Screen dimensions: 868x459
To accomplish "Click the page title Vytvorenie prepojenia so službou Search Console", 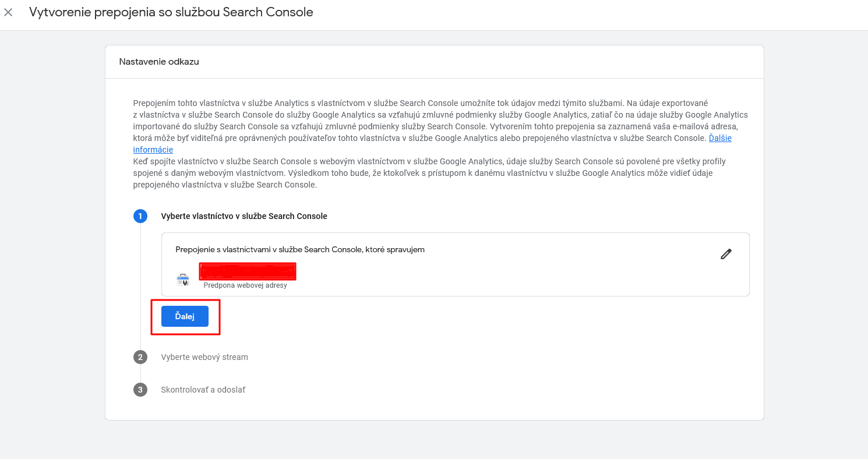I will (x=171, y=12).
